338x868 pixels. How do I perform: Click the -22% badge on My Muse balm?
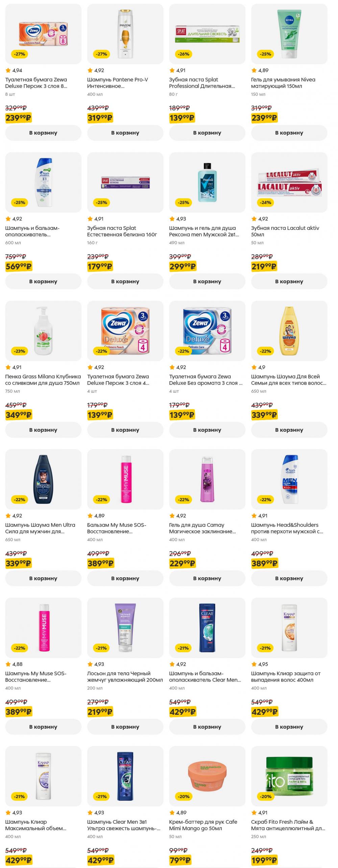101,499
